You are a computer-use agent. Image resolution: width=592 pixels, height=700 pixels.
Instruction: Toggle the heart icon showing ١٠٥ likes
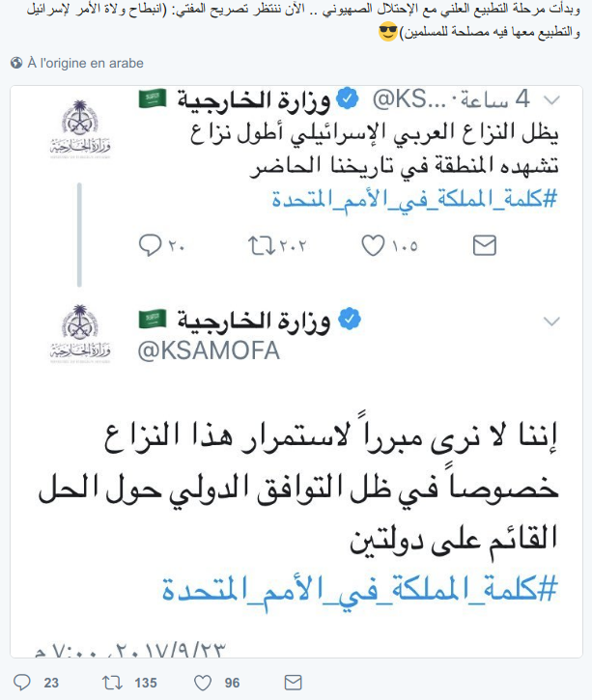click(373, 245)
